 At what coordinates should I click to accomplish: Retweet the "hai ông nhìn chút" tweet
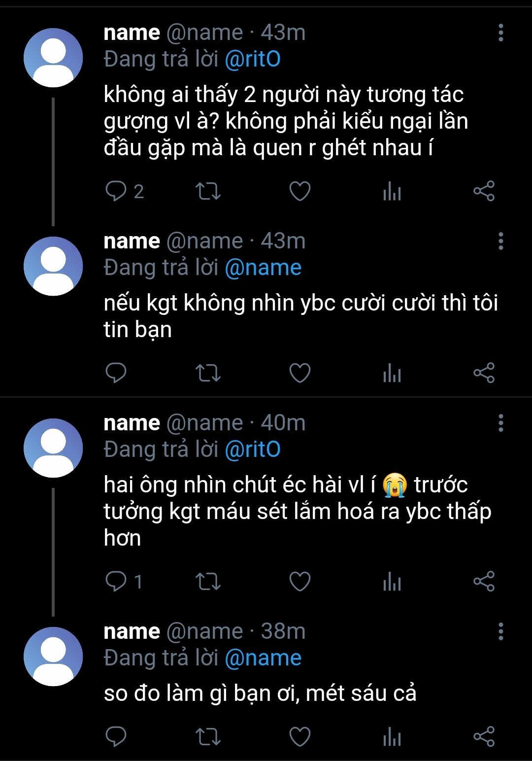pyautogui.click(x=208, y=582)
